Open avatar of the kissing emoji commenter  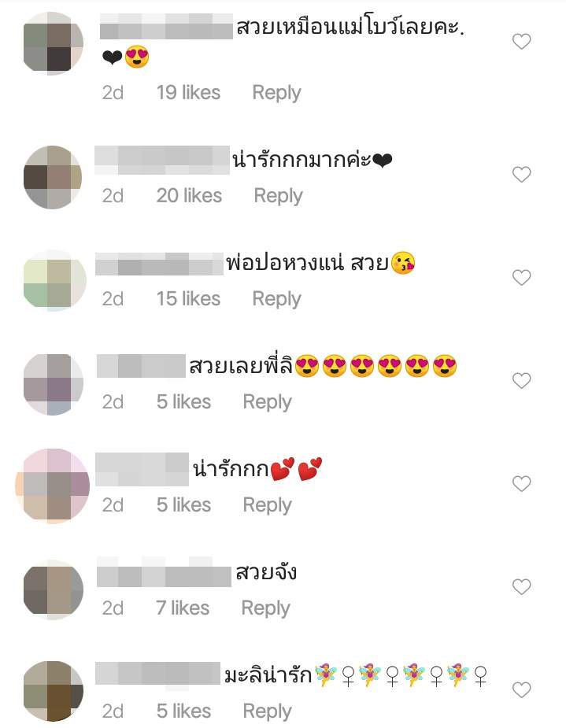point(54,280)
